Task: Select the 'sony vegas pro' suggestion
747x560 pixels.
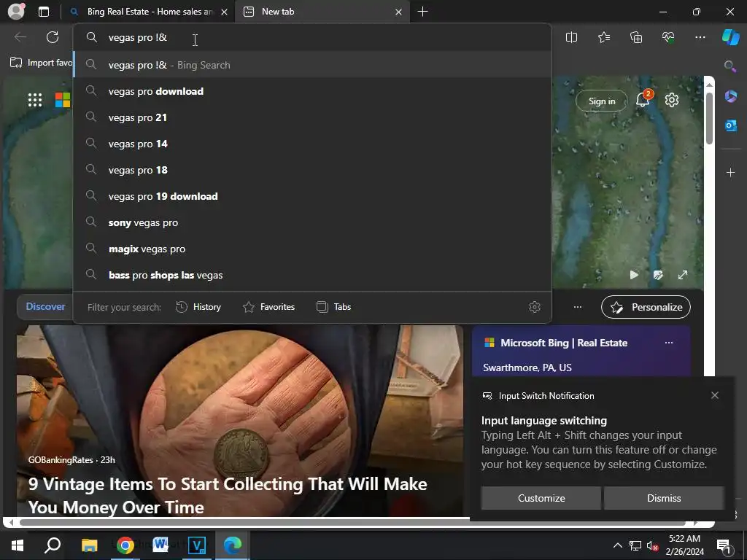Action: coord(312,222)
